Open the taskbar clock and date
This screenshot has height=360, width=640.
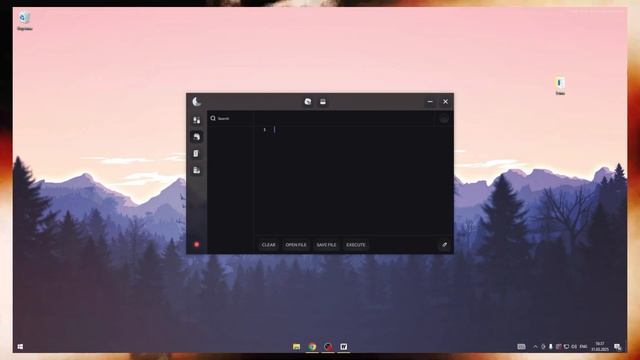600,347
